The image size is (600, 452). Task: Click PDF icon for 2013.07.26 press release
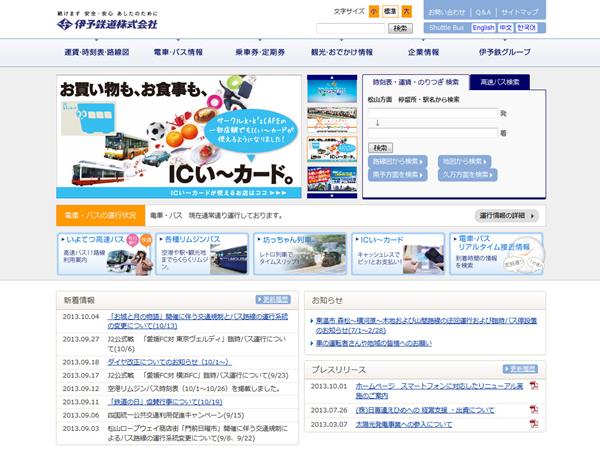tap(533, 410)
